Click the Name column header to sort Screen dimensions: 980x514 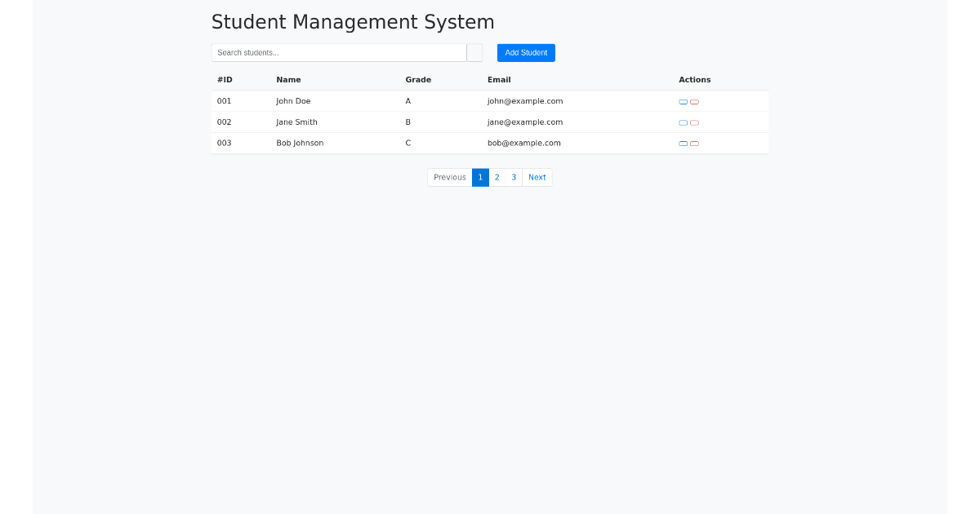(x=288, y=79)
